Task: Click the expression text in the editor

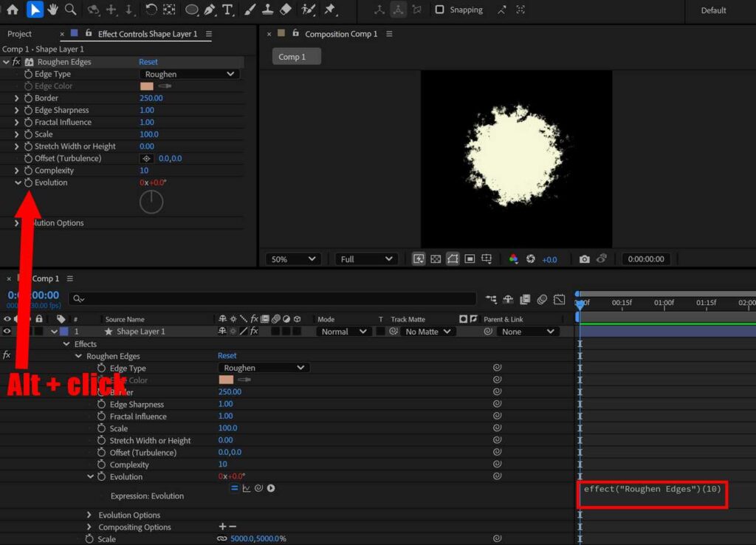Action: point(652,489)
